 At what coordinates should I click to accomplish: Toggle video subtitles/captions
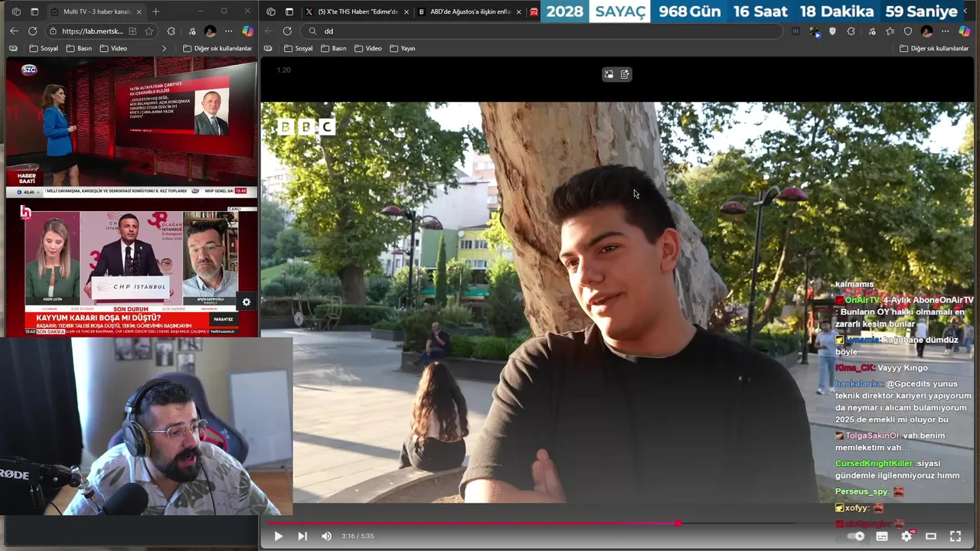(x=882, y=536)
